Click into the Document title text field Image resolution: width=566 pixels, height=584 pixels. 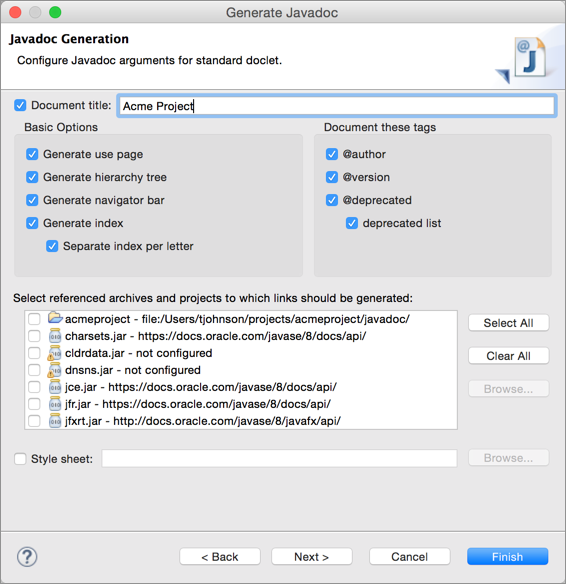(x=337, y=106)
